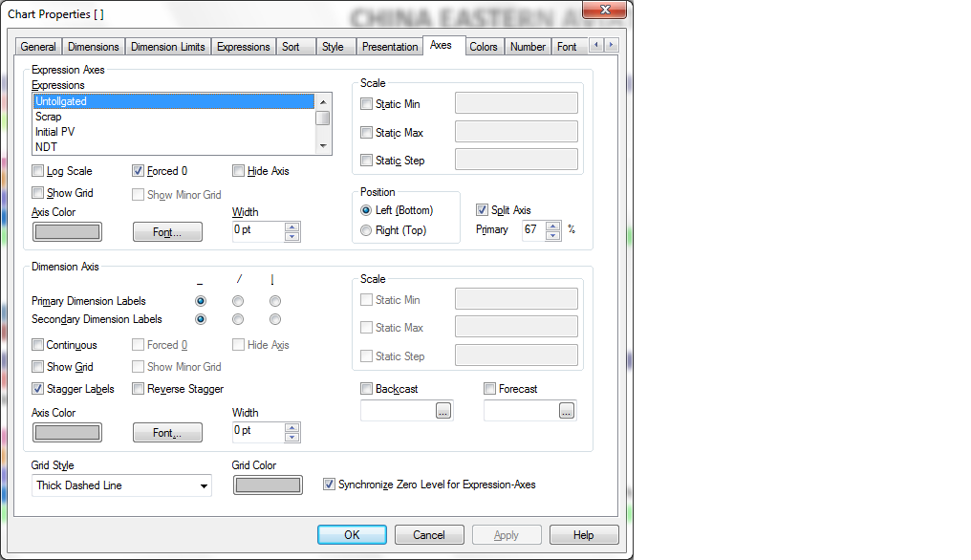Enable the Backcast checkbox

367,389
